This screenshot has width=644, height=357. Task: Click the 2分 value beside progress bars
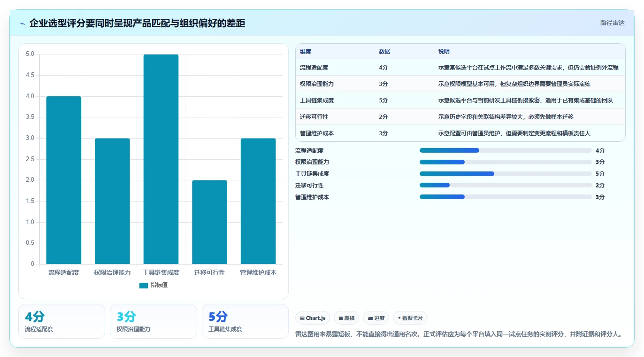point(600,186)
